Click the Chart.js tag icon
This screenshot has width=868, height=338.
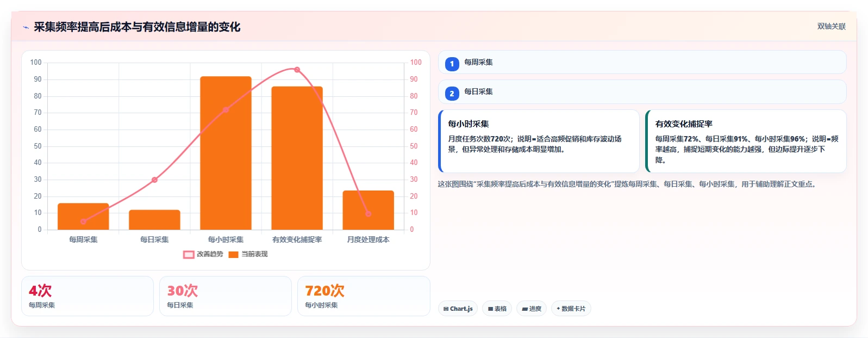446,309
